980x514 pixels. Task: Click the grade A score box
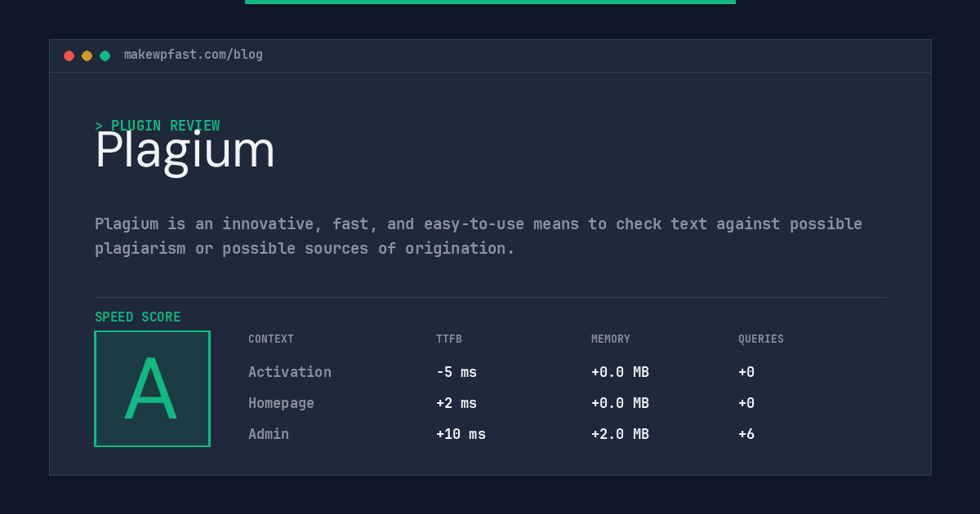pos(152,388)
